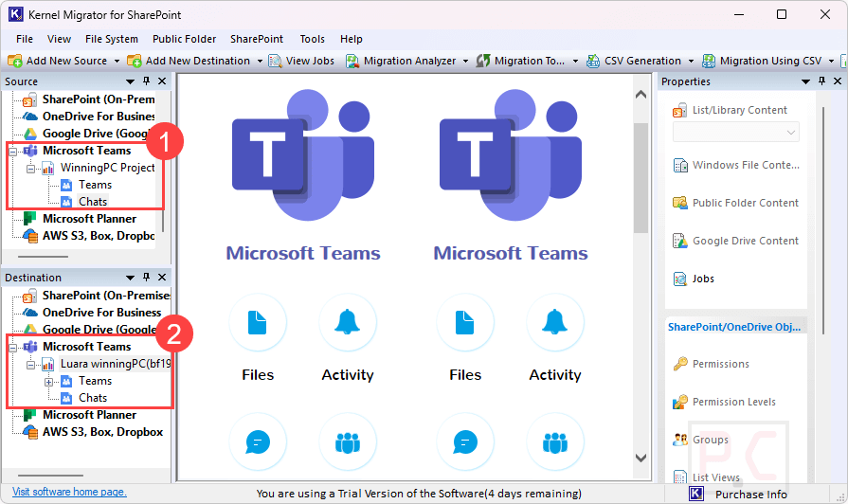Click the Add New Destination toolbar icon

click(x=135, y=61)
